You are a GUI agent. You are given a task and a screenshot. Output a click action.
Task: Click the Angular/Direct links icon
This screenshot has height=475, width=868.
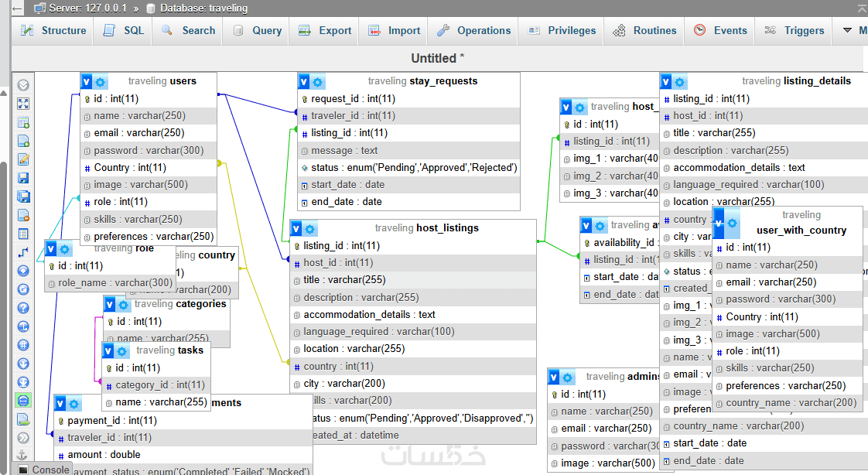coord(23,326)
